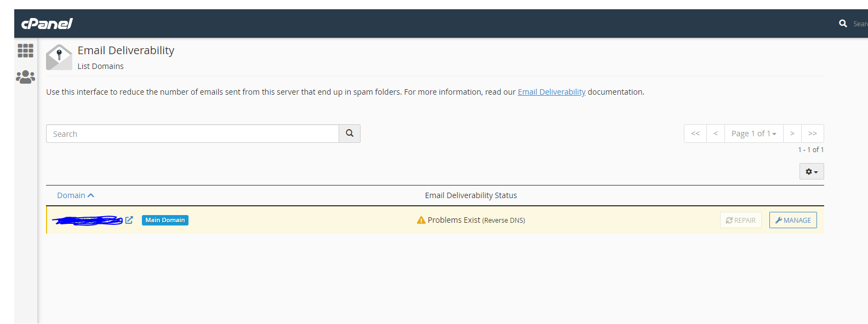Image resolution: width=868 pixels, height=324 pixels.
Task: Open the domain external link icon
Action: (129, 220)
